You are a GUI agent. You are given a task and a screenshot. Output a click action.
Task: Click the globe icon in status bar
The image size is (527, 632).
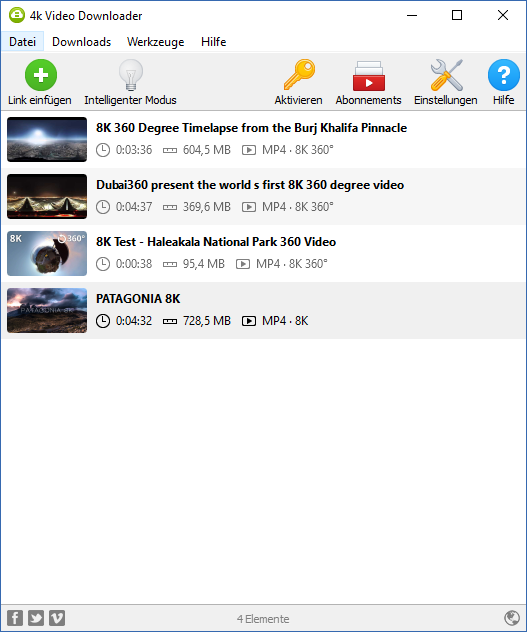click(512, 617)
